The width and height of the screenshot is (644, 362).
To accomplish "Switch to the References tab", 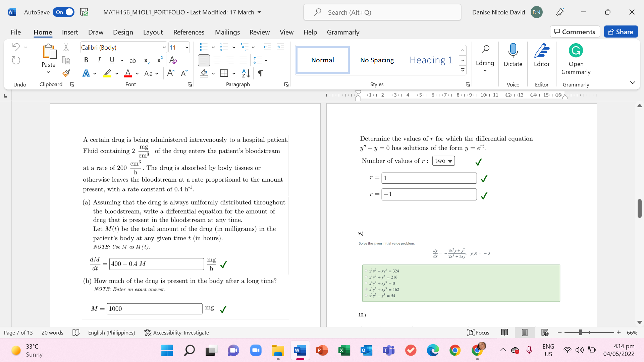I will click(x=189, y=32).
